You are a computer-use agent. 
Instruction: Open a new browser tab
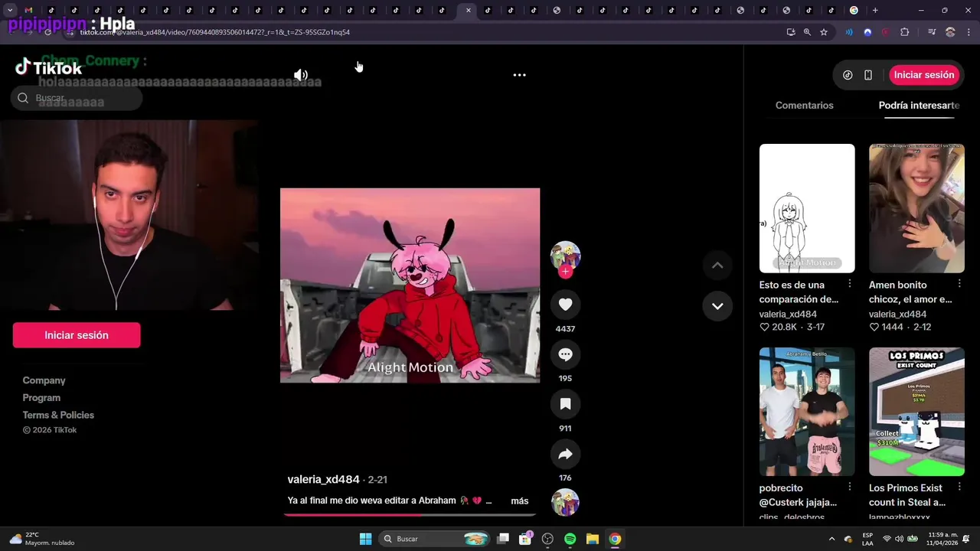[875, 11]
